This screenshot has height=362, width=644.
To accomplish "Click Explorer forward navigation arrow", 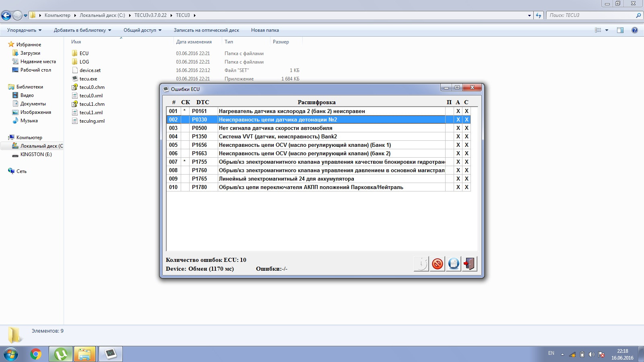I will 17,15.
